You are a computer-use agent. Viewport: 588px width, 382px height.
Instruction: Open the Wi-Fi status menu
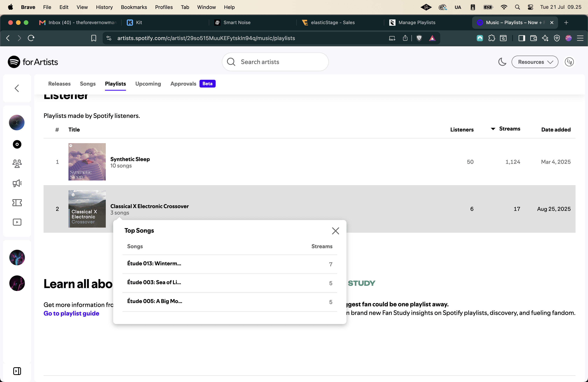point(504,7)
